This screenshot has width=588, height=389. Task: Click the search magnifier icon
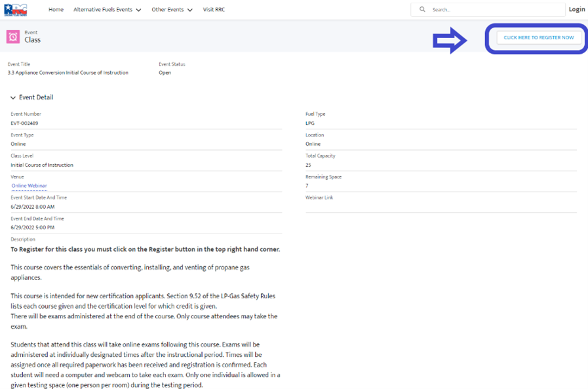click(422, 10)
